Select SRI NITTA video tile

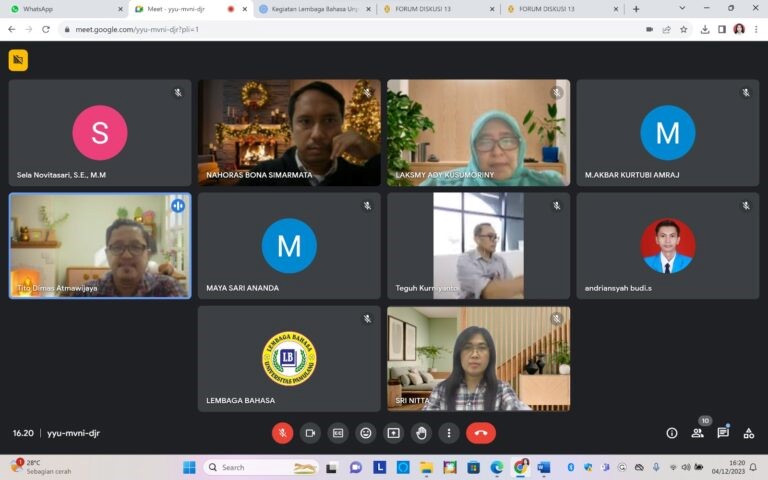click(x=479, y=359)
